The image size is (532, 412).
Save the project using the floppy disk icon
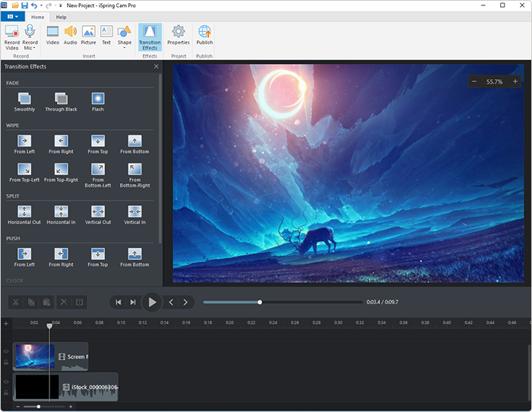pos(24,5)
